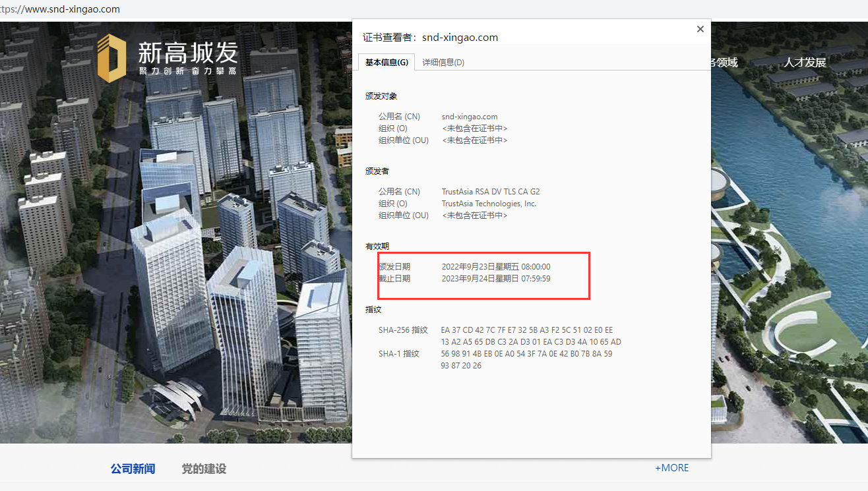This screenshot has width=868, height=491.
Task: Close the certificate viewer dialog
Action: point(700,29)
